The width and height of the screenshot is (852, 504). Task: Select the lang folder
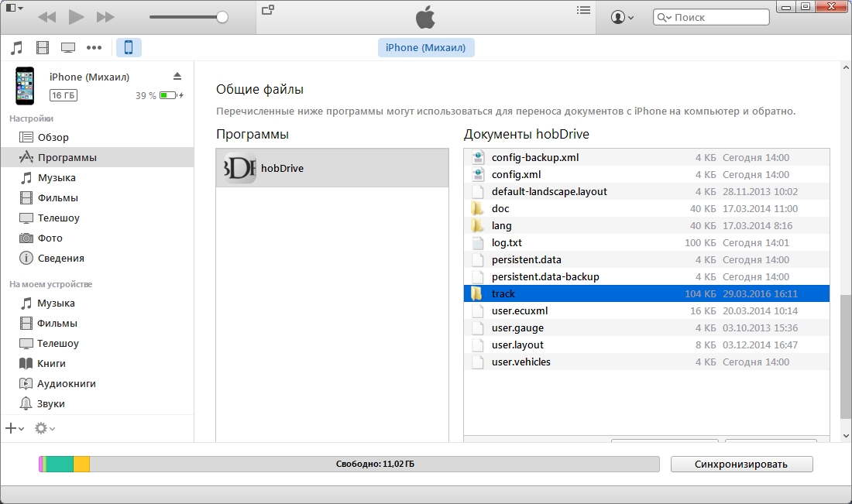coord(647,225)
